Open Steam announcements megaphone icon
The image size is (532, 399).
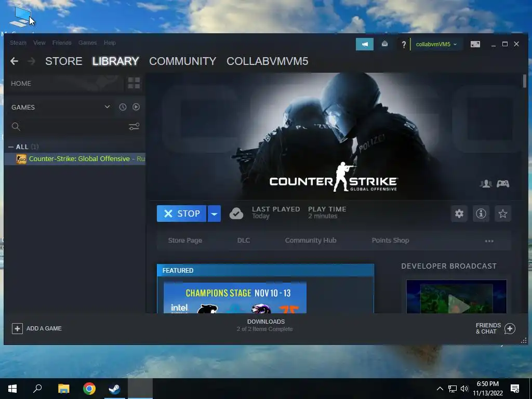point(364,44)
